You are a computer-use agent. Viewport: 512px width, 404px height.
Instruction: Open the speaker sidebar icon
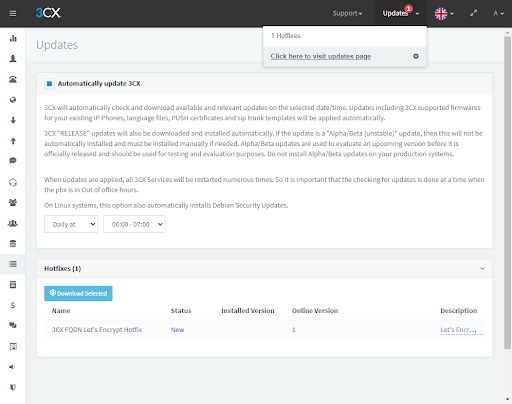pyautogui.click(x=13, y=367)
